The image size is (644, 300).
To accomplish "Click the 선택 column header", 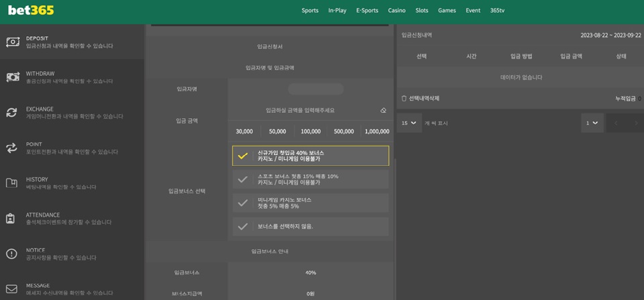I will click(x=421, y=57).
